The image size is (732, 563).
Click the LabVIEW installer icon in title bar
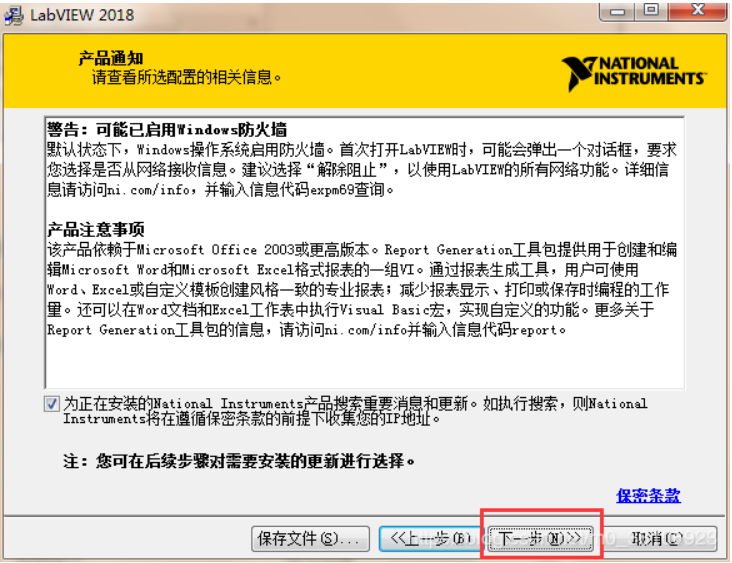(14, 15)
